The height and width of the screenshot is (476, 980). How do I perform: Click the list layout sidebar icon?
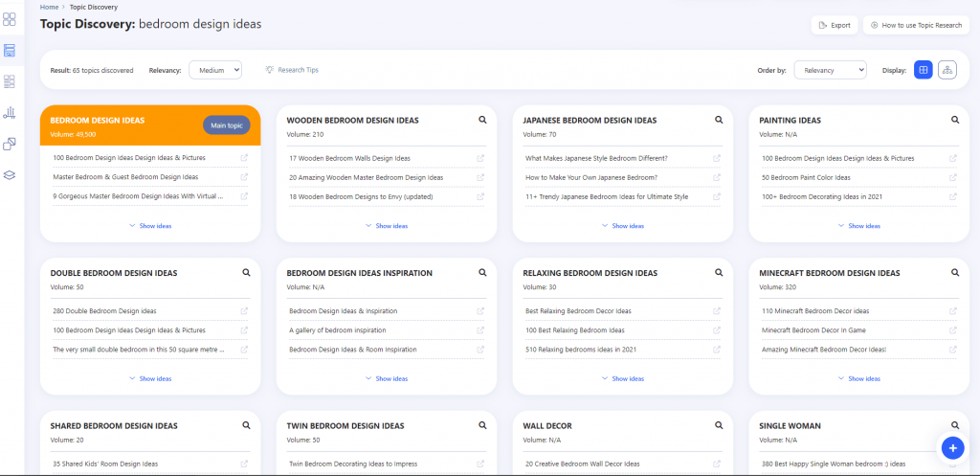(10, 81)
